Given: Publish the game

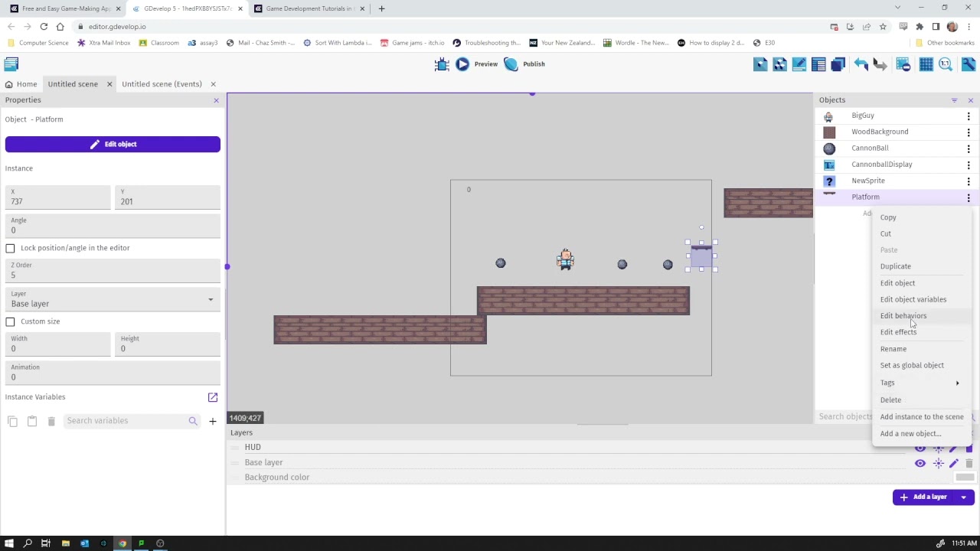Looking at the screenshot, I should pyautogui.click(x=525, y=64).
